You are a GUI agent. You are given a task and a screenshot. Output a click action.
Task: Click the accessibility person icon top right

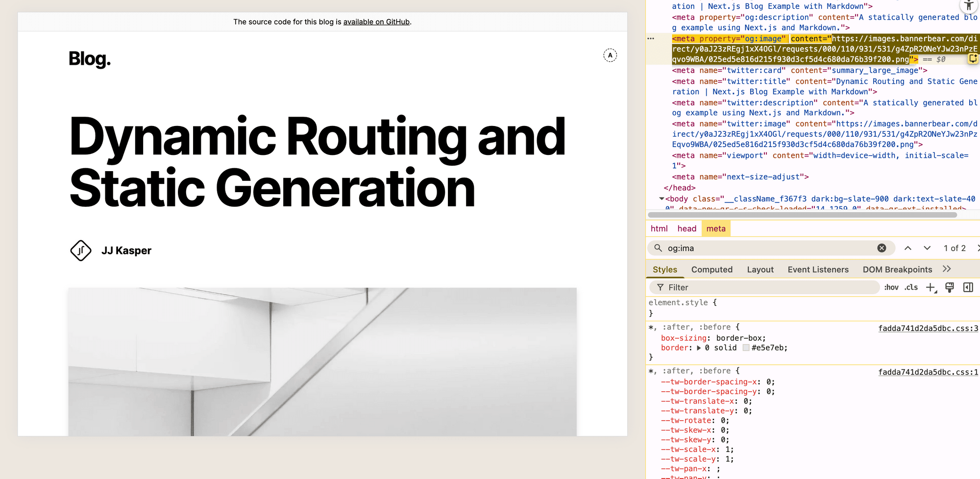[969, 6]
